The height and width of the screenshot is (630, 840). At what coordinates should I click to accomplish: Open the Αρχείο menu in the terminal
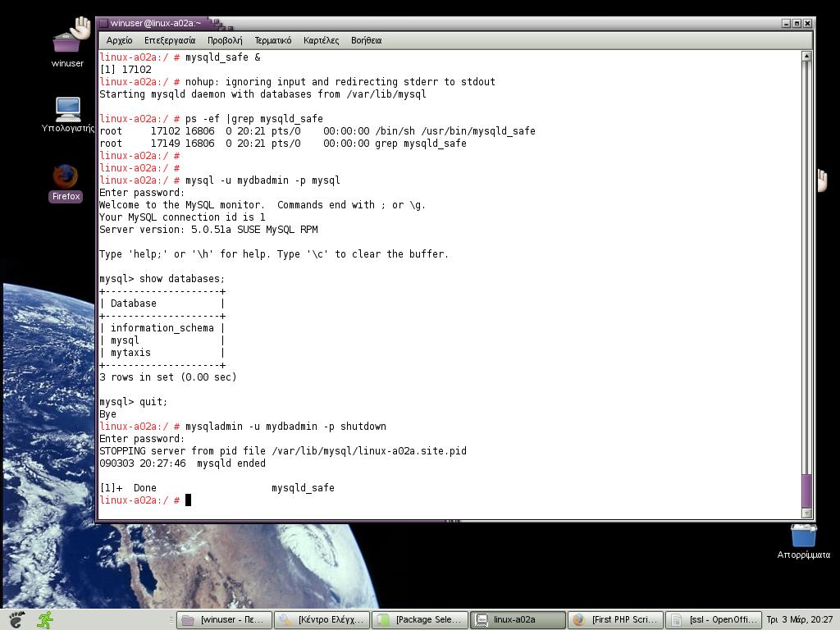[x=119, y=40]
